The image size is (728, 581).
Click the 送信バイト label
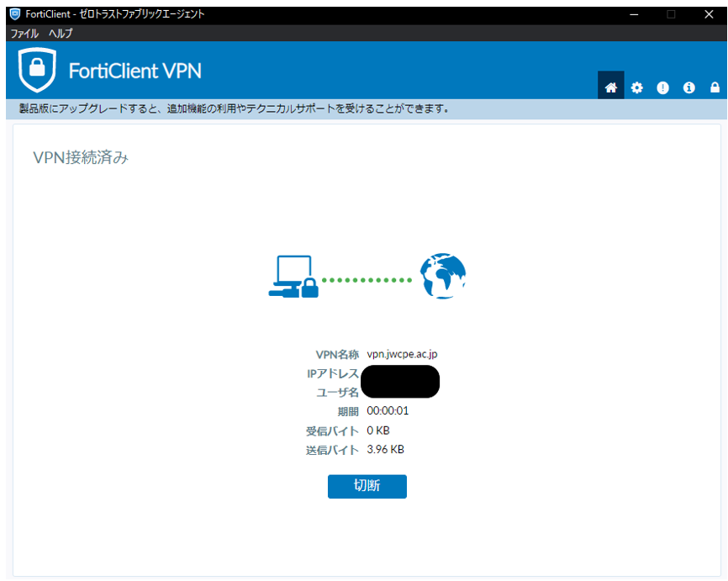coord(332,450)
